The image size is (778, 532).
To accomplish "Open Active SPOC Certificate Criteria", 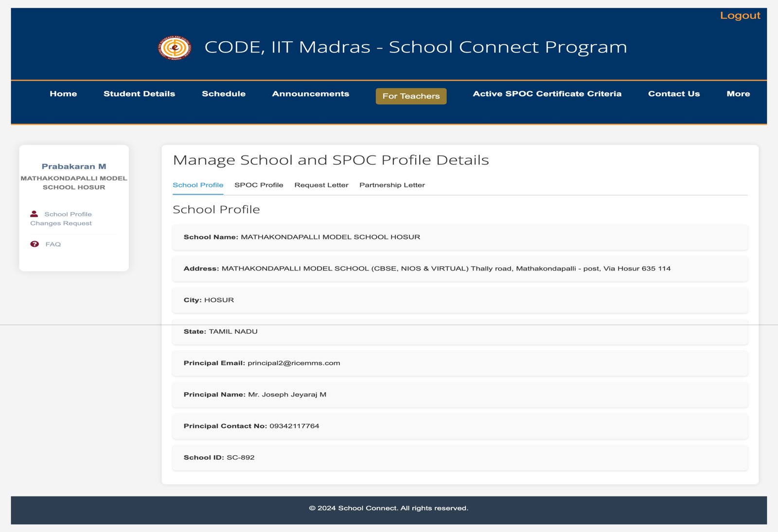I will tap(547, 94).
